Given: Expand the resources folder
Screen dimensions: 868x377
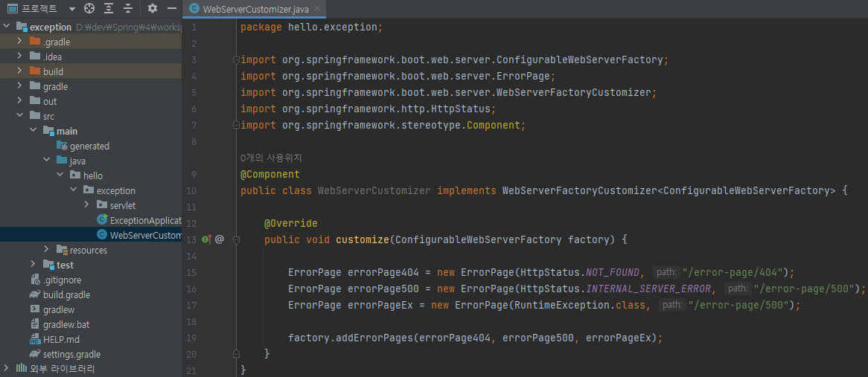Looking at the screenshot, I should [46, 250].
